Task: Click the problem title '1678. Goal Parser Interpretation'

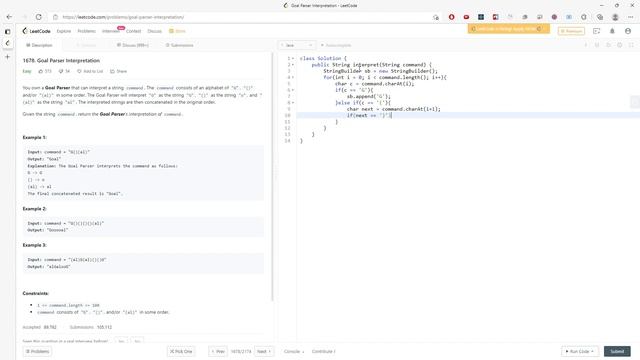Action: (61, 60)
